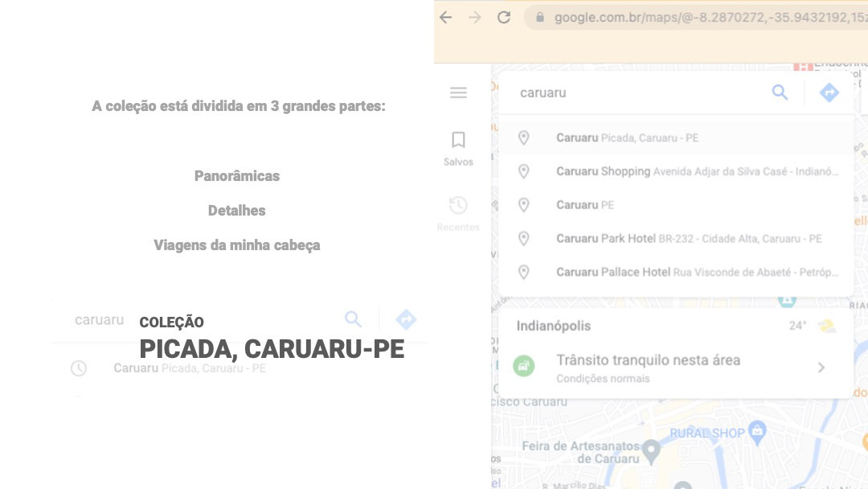
Task: Select suggestion Caruaru Park Hotel
Action: 677,239
